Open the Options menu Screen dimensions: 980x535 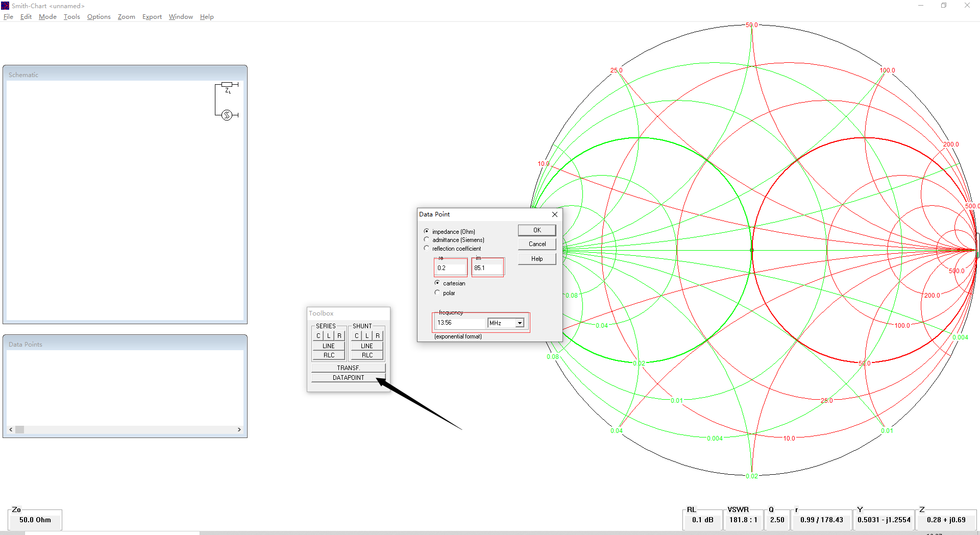[99, 17]
